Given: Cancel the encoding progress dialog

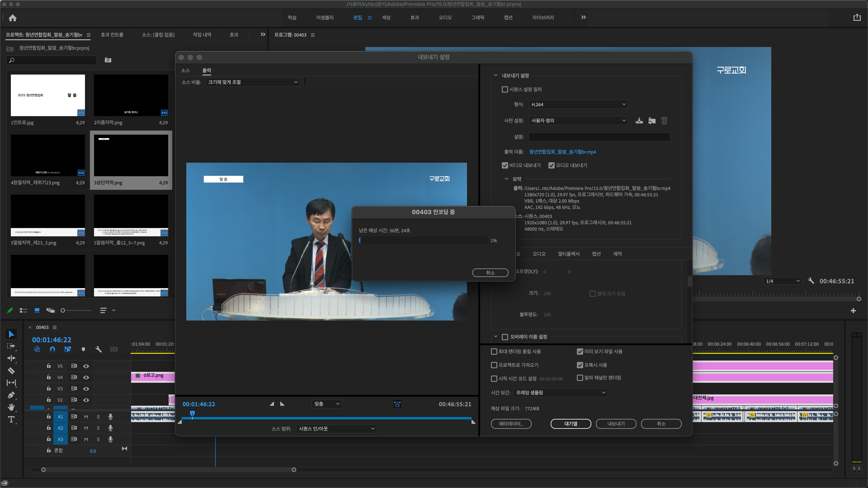Looking at the screenshot, I should click(490, 273).
